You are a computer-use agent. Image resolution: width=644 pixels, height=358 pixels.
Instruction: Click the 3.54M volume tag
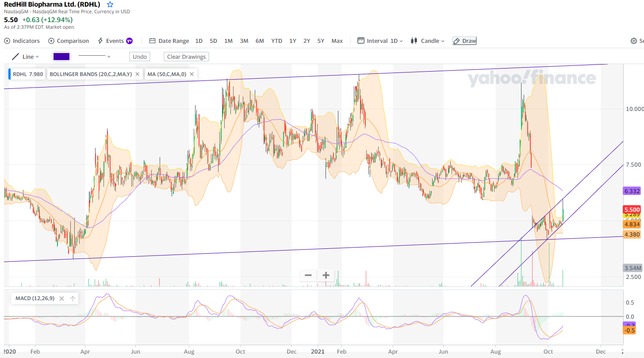[632, 268]
